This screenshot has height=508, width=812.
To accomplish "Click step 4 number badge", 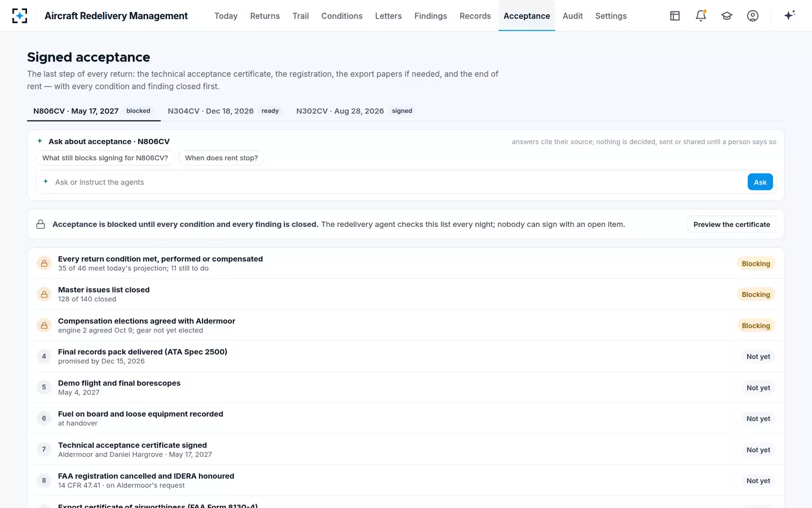I will click(44, 356).
